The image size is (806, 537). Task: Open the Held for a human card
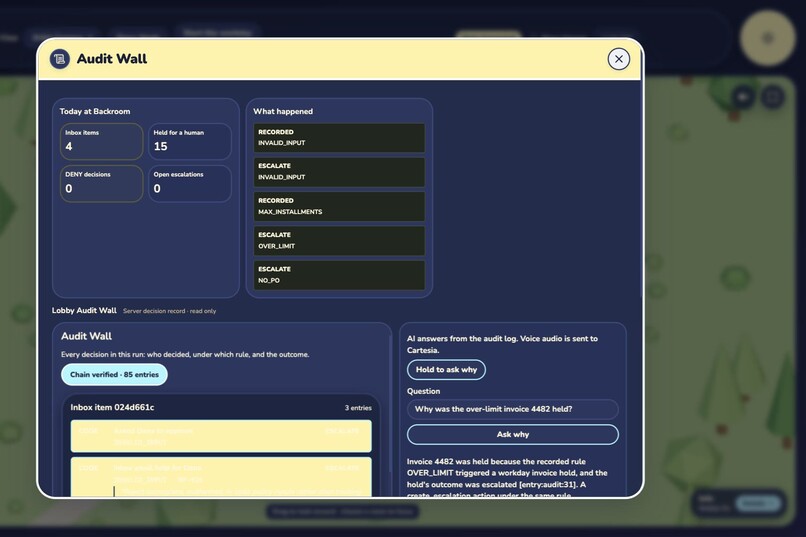click(x=190, y=141)
